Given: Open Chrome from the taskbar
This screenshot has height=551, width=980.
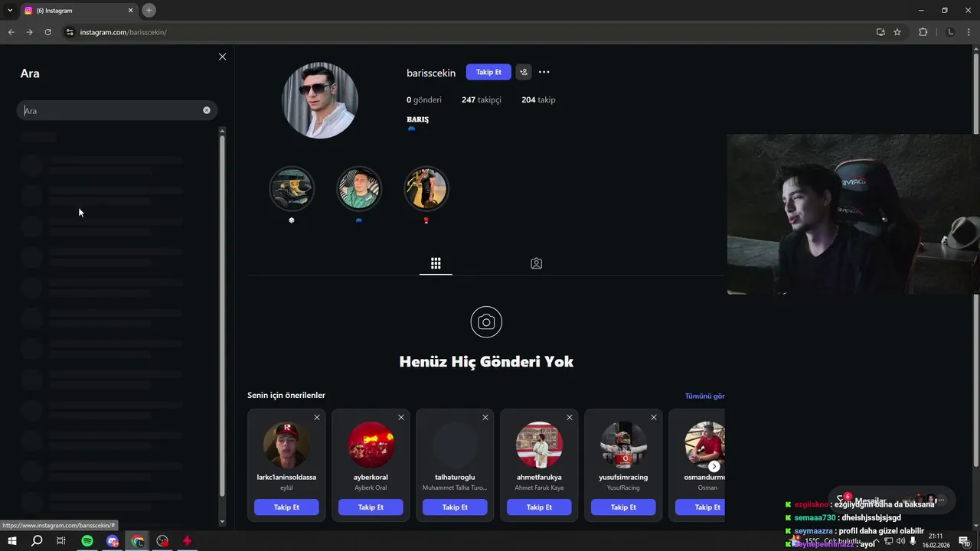Looking at the screenshot, I should pyautogui.click(x=138, y=541).
